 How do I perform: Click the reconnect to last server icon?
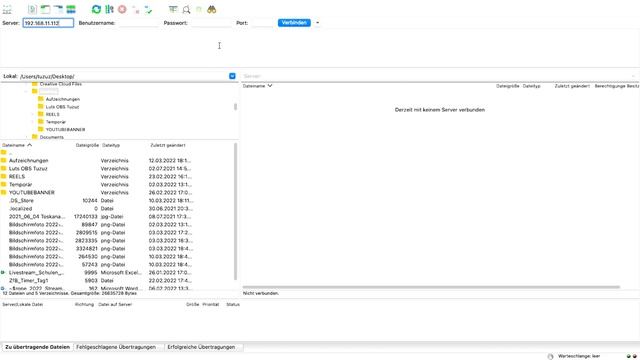point(148,9)
